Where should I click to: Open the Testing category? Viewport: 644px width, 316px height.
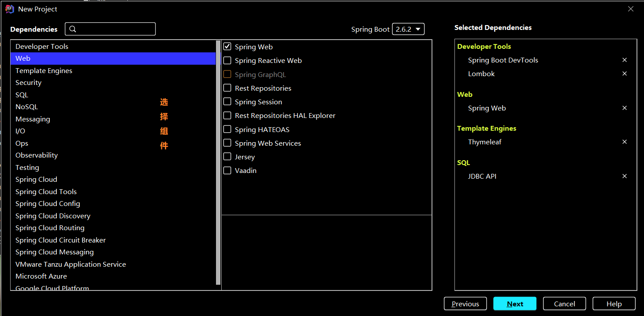pyautogui.click(x=113, y=167)
